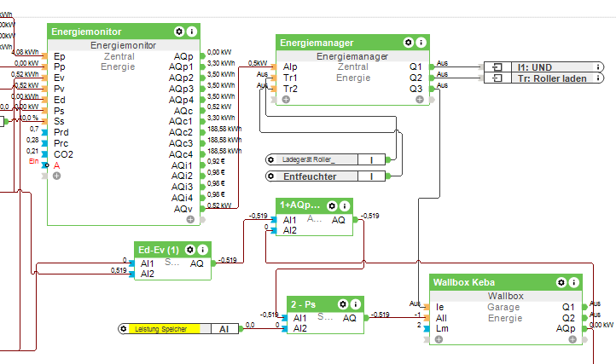Open settings gear of Ed-Ev (1) block
616x364 pixels.
[x=190, y=250]
